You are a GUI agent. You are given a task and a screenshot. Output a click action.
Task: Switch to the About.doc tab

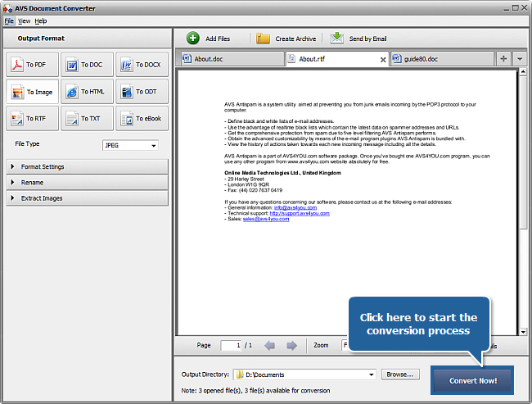pos(232,59)
